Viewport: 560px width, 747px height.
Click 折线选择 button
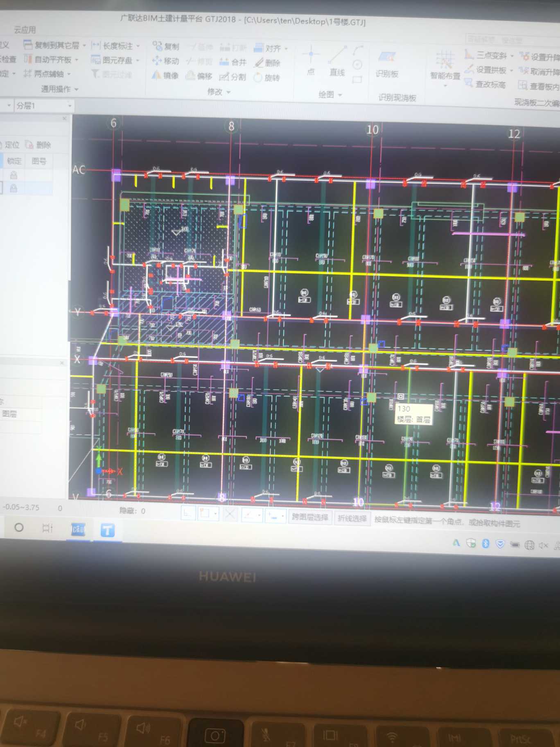pyautogui.click(x=352, y=518)
